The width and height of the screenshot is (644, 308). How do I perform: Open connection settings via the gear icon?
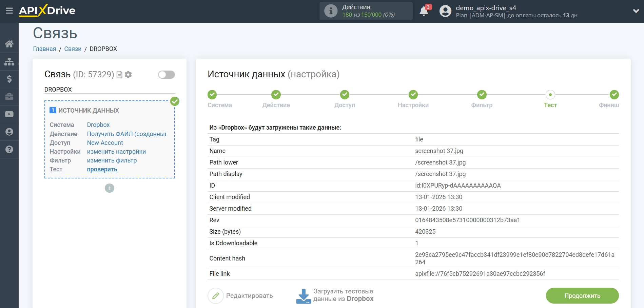pos(128,75)
